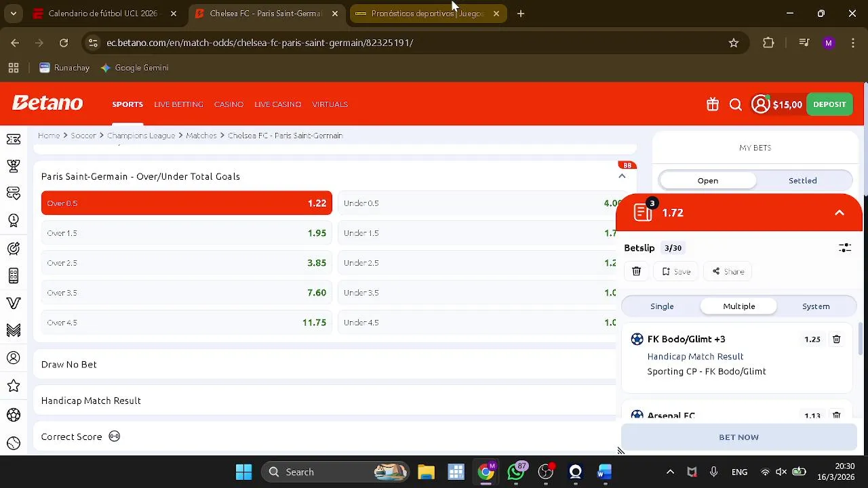The height and width of the screenshot is (488, 868).
Task: Go to Soccer breadcrumb link
Action: tap(83, 136)
